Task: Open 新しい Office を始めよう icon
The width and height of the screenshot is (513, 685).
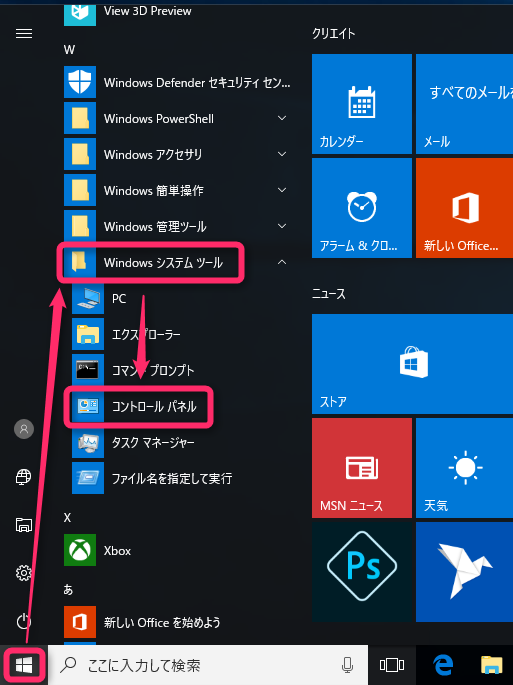Action: click(x=80, y=622)
